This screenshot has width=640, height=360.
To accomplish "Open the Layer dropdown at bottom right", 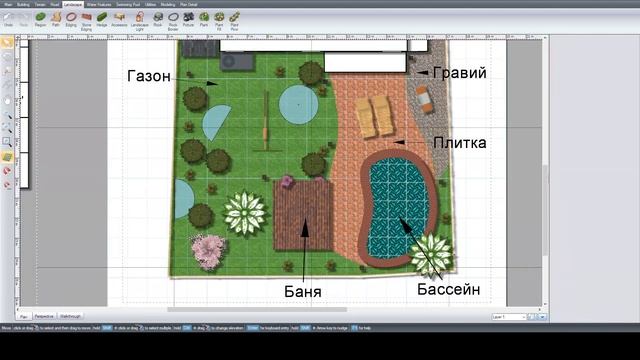I will 509,317.
